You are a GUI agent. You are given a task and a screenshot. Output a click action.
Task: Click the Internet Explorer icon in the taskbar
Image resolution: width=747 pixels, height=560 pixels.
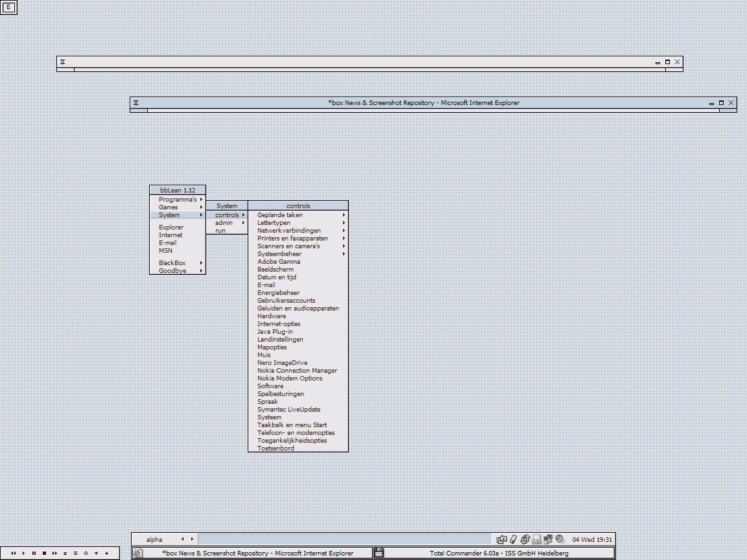tap(138, 554)
